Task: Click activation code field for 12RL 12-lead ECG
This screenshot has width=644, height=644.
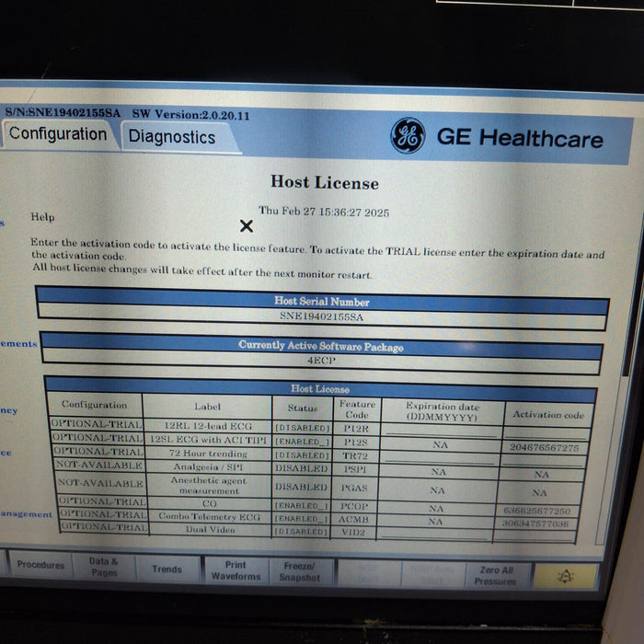Action: [546, 433]
